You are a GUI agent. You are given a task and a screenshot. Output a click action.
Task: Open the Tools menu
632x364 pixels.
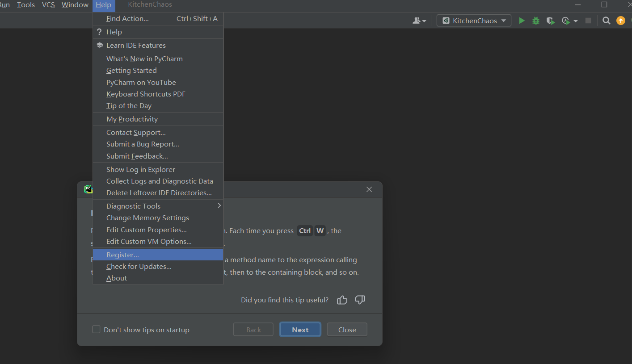tap(26, 5)
